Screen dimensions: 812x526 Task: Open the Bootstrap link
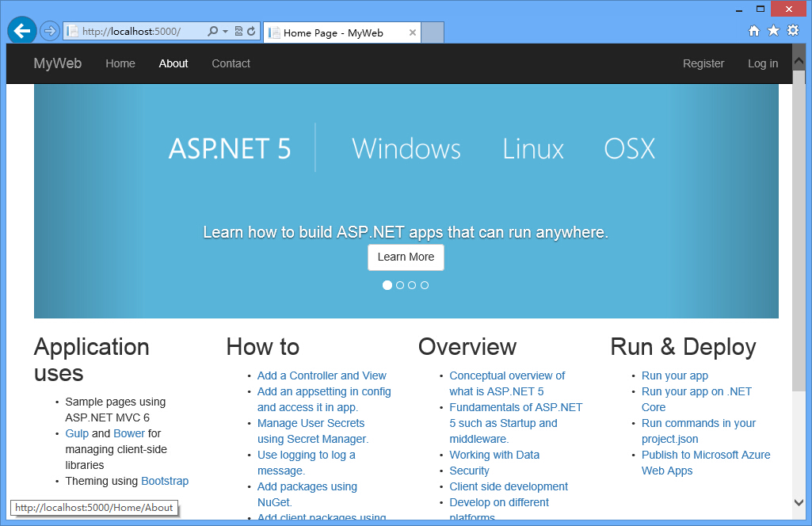point(164,481)
